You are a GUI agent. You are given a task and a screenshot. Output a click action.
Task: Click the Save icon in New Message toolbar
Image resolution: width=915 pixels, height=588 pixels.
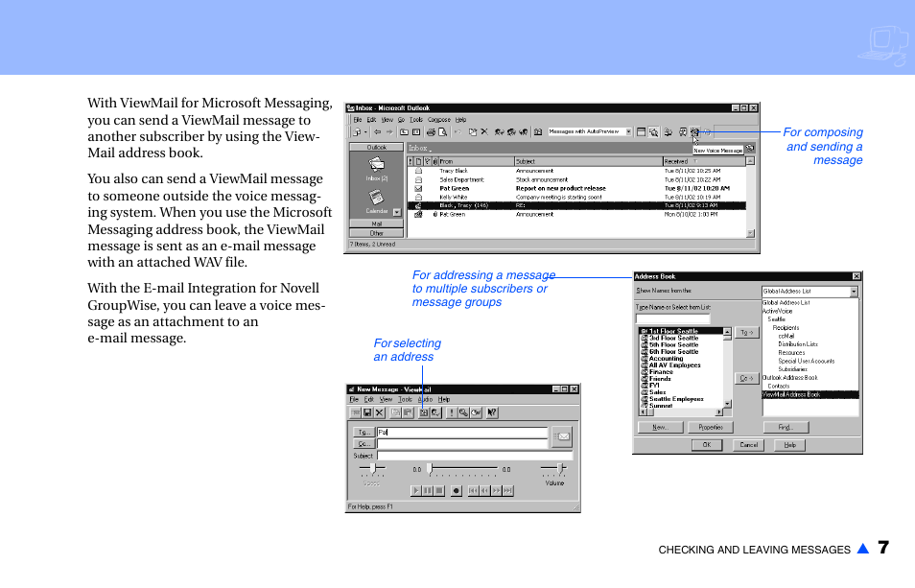[x=367, y=412]
